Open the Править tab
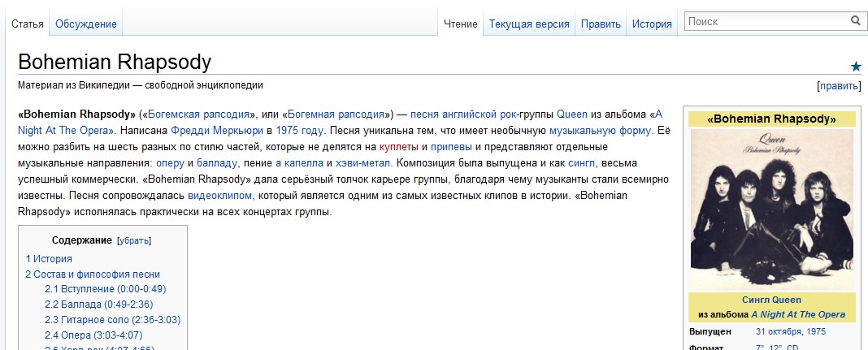The height and width of the screenshot is (350, 868). pos(601,24)
